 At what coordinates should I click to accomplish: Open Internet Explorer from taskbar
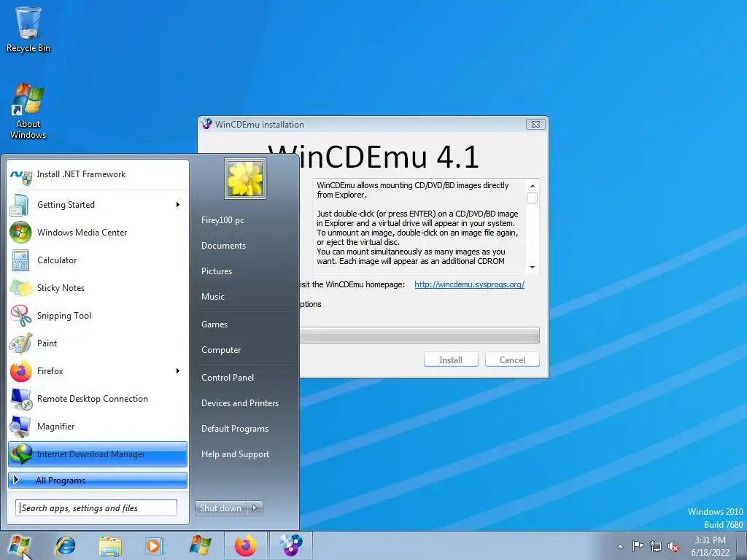click(x=65, y=545)
